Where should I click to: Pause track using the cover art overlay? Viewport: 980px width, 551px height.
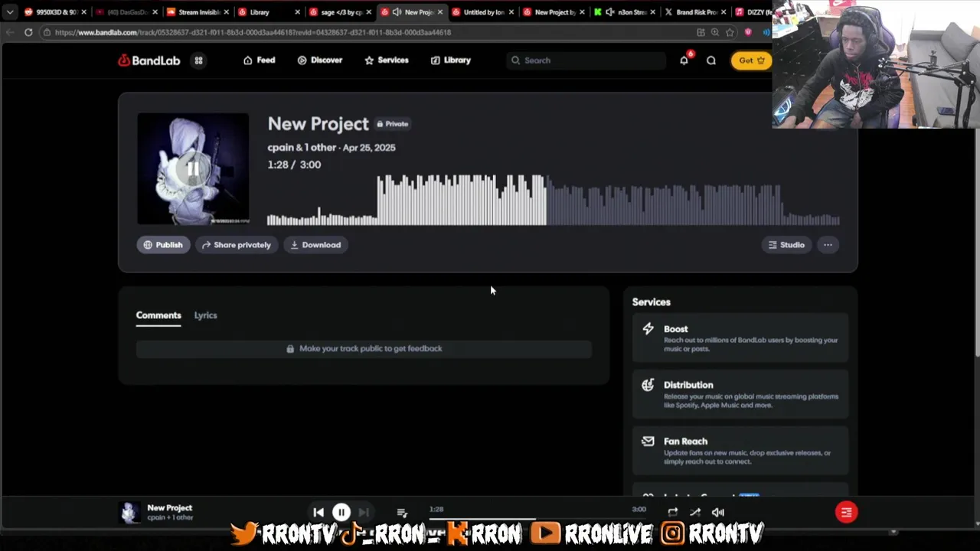(193, 169)
